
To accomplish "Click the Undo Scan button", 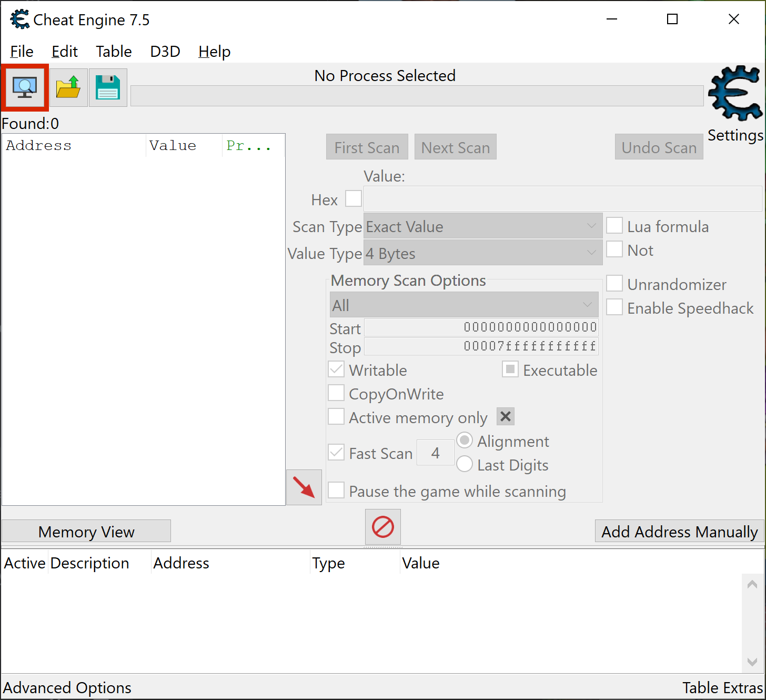I will click(659, 147).
